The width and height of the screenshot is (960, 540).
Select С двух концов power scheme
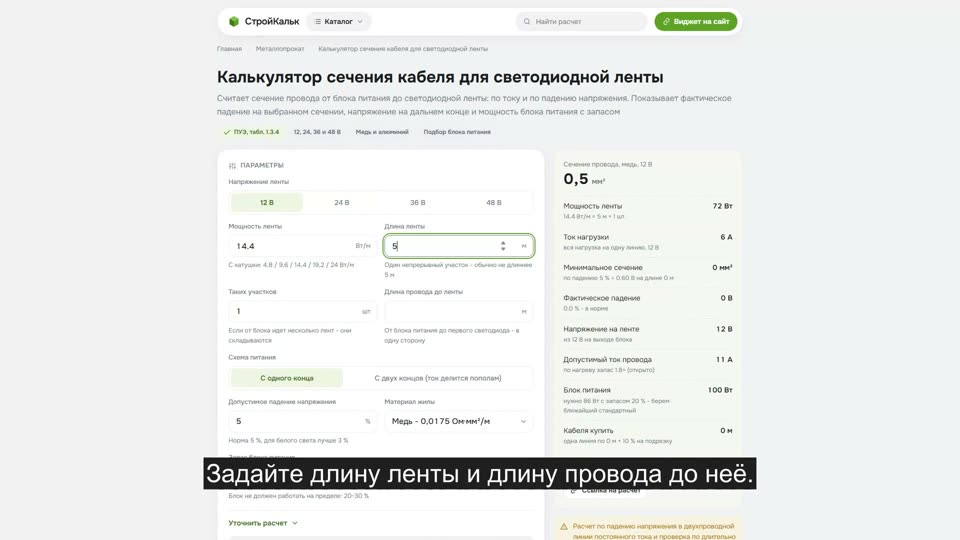click(438, 378)
